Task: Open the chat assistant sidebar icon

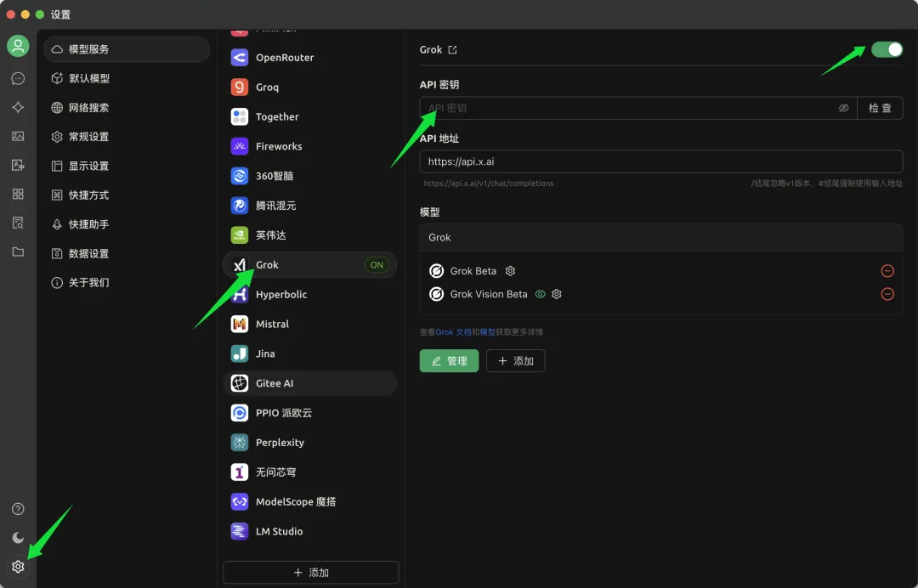Action: pos(18,78)
